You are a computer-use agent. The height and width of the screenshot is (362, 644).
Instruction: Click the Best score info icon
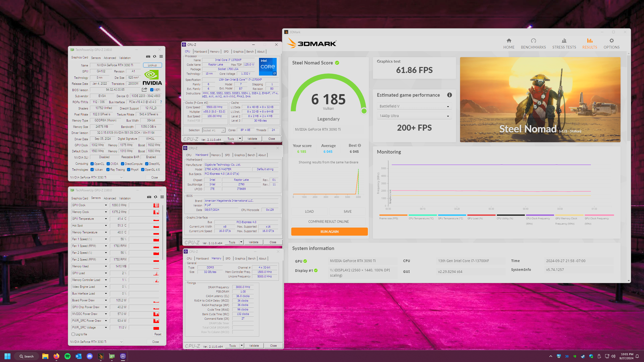pyautogui.click(x=359, y=145)
